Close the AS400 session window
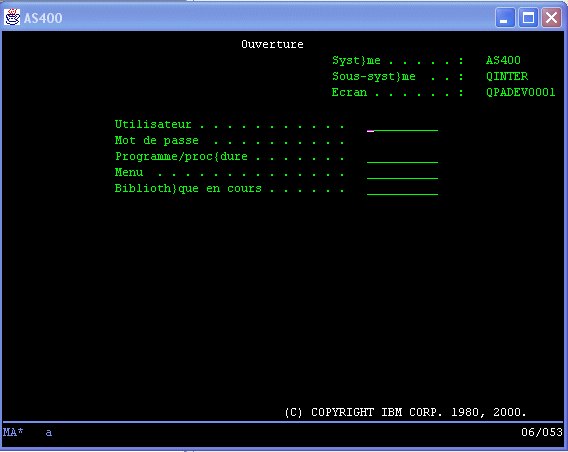568x452 pixels. pyautogui.click(x=551, y=17)
